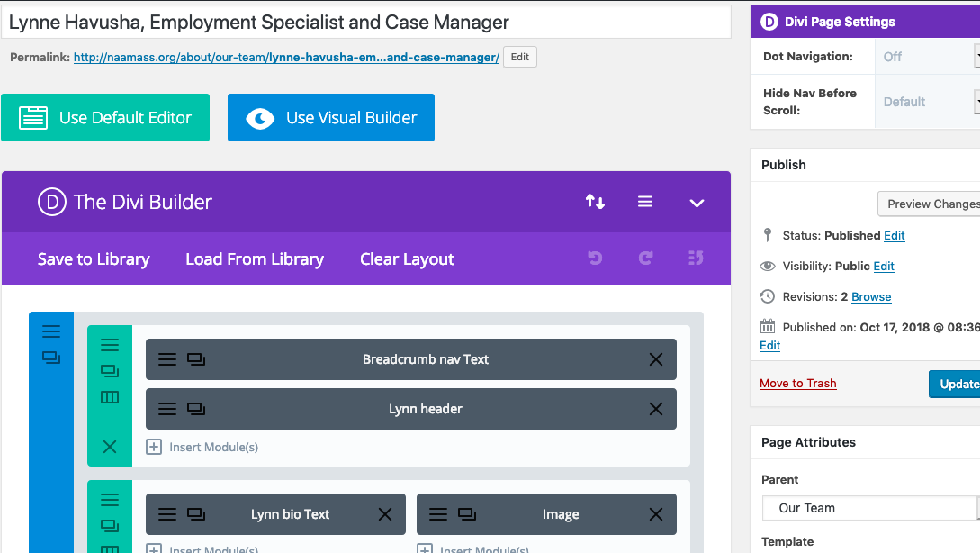
Task: Open Divi Builder portability import/export arrows
Action: [595, 202]
